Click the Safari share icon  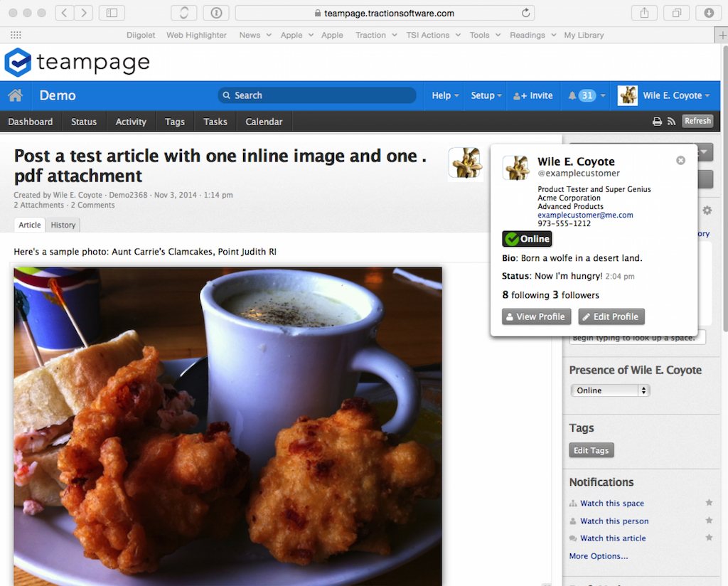644,13
